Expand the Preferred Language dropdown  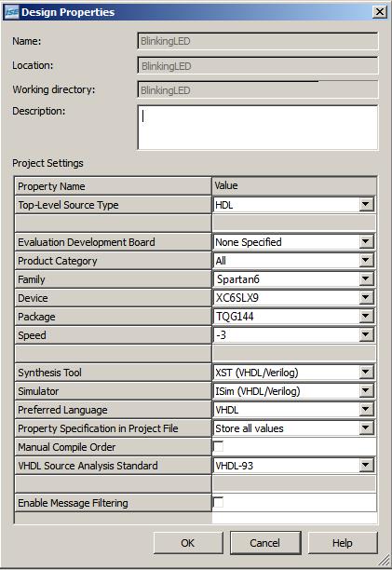[x=366, y=409]
